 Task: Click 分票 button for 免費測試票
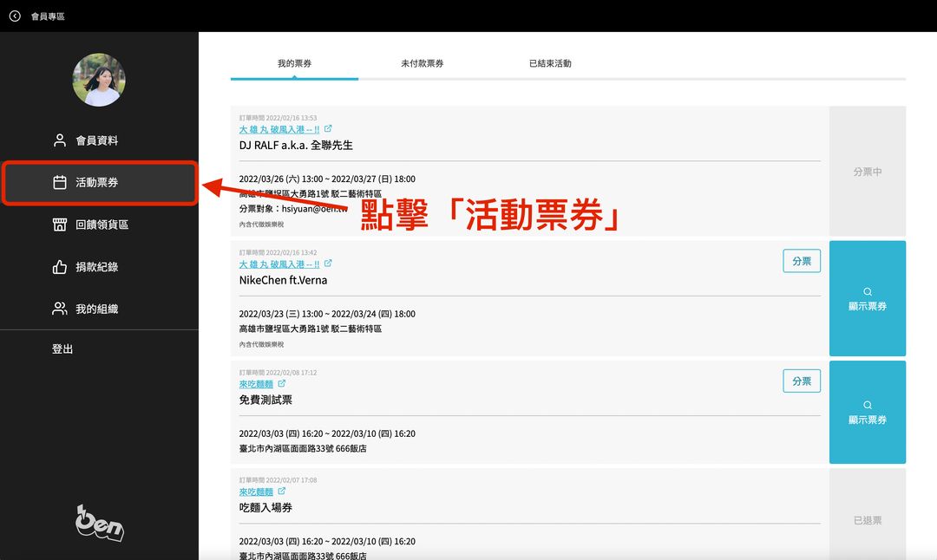[x=802, y=381]
